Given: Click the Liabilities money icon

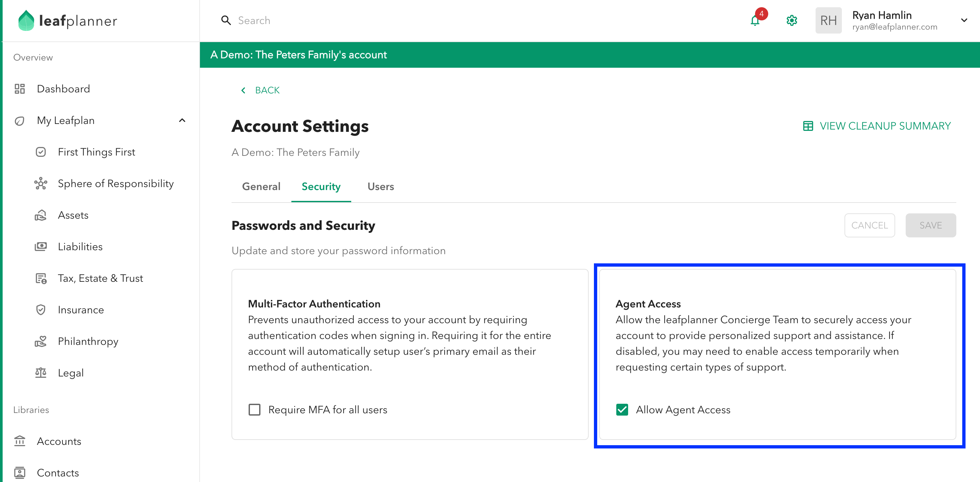Looking at the screenshot, I should (x=41, y=247).
